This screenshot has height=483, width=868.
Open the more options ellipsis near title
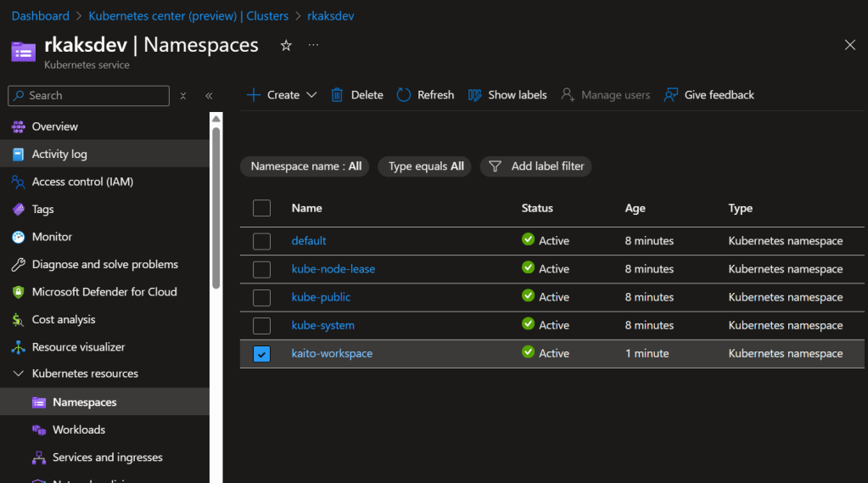point(314,45)
